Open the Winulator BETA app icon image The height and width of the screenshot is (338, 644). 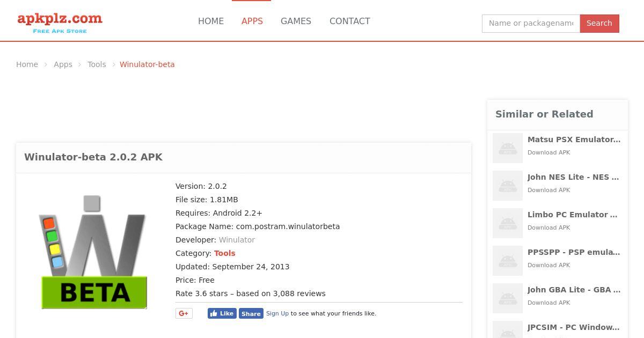pos(94,252)
